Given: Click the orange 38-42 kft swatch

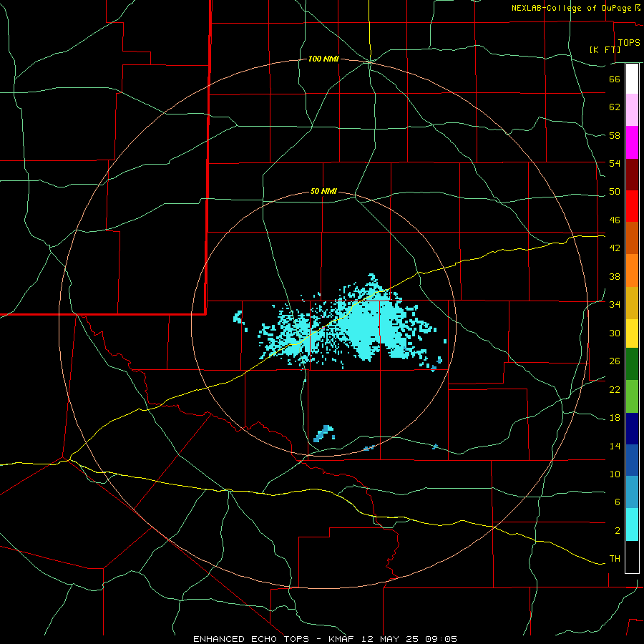Looking at the screenshot, I should click(632, 270).
